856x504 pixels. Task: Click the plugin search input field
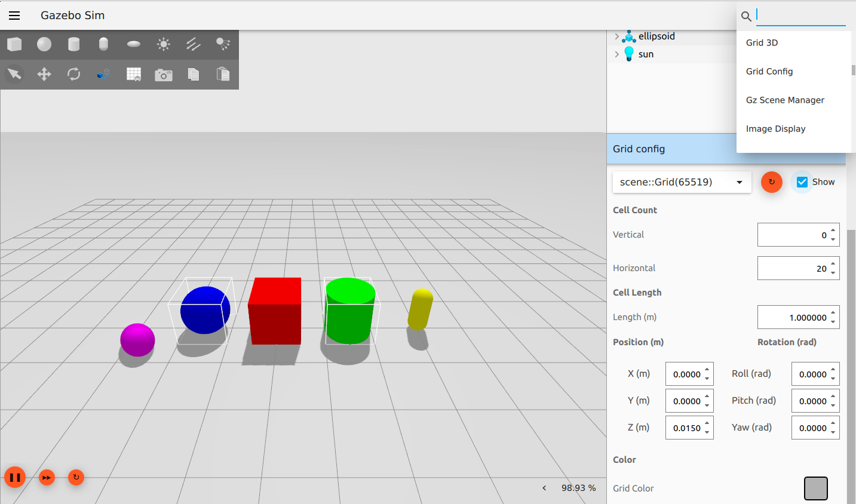(801, 16)
